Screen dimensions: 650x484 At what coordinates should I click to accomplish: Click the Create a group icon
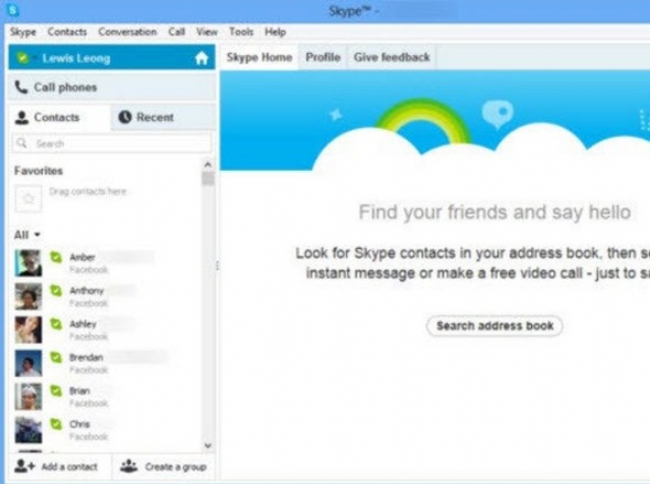[x=128, y=466]
